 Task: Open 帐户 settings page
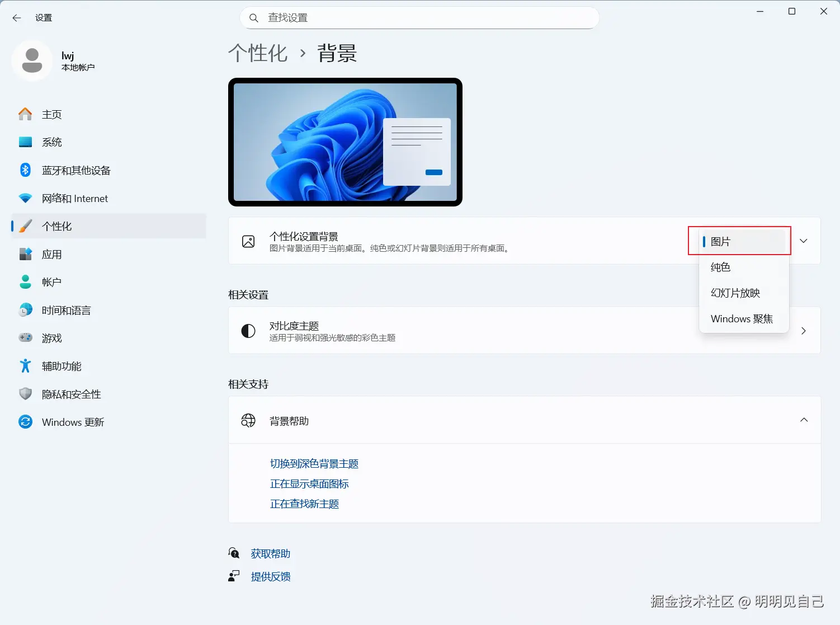click(x=109, y=282)
